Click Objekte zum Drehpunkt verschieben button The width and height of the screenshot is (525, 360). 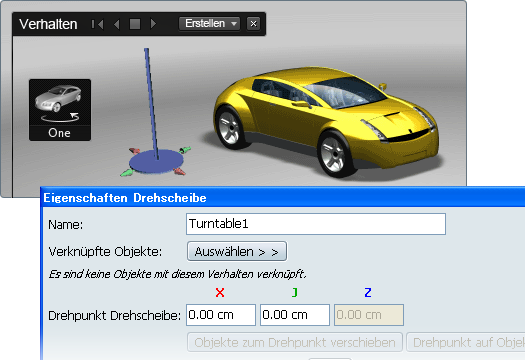pyautogui.click(x=295, y=342)
